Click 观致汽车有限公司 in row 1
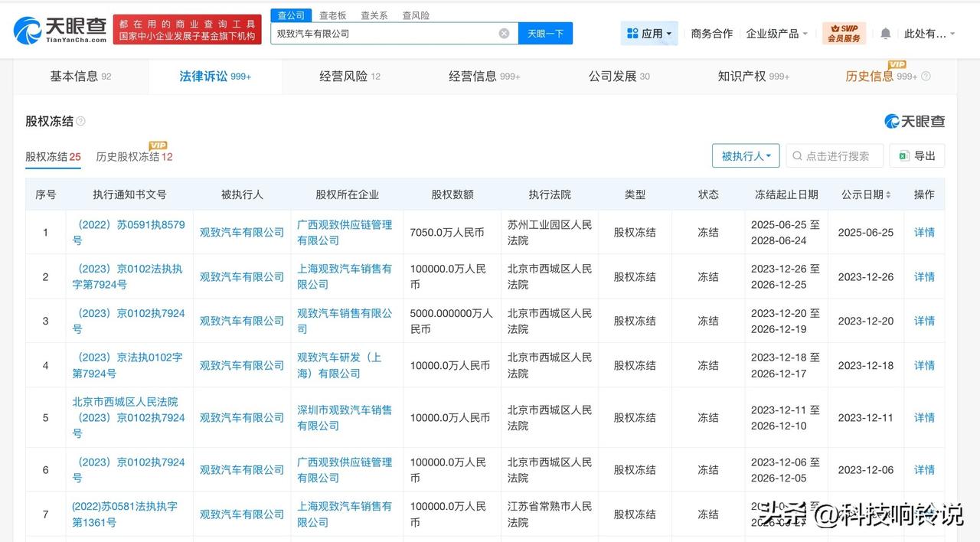The image size is (980, 542). (242, 232)
